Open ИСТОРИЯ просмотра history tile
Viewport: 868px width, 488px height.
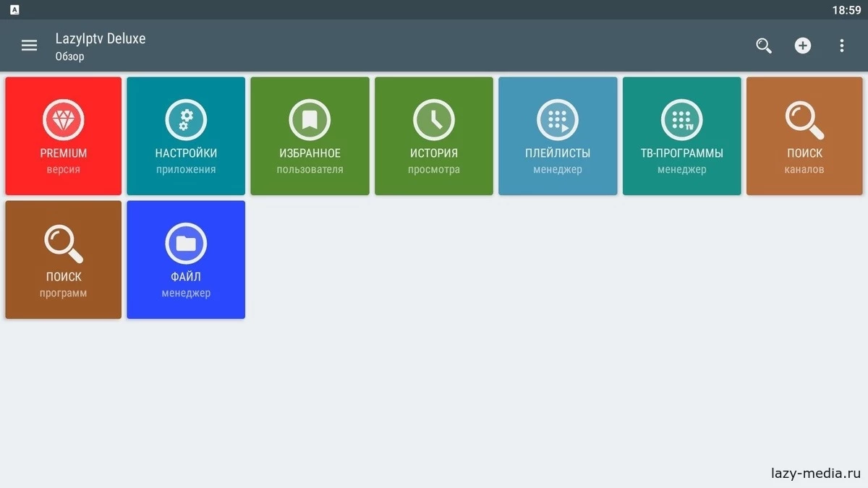434,136
